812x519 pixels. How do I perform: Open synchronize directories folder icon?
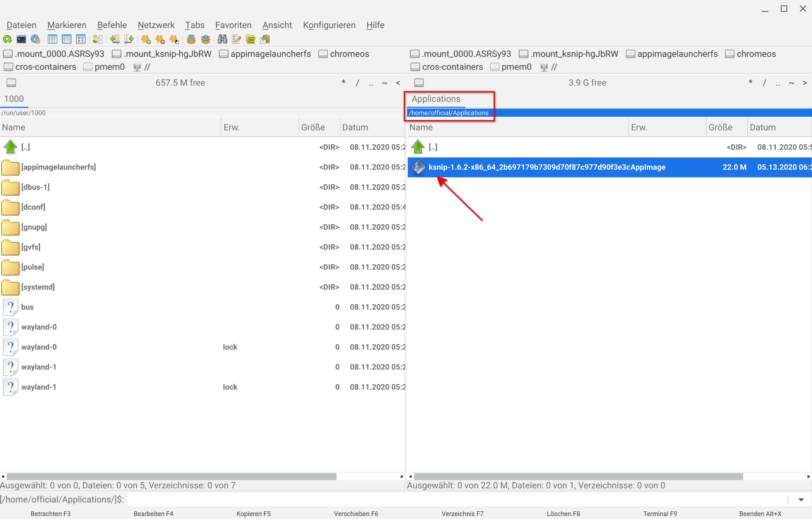pos(251,39)
